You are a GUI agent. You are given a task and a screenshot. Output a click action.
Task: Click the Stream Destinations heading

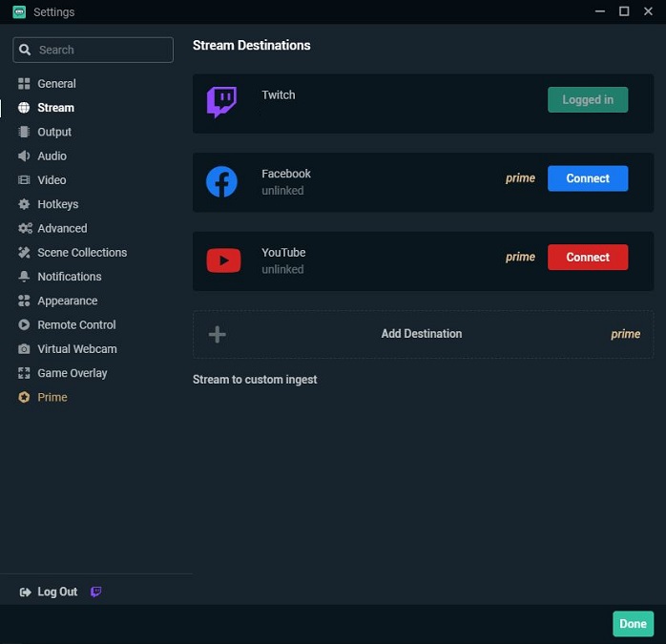pos(252,46)
